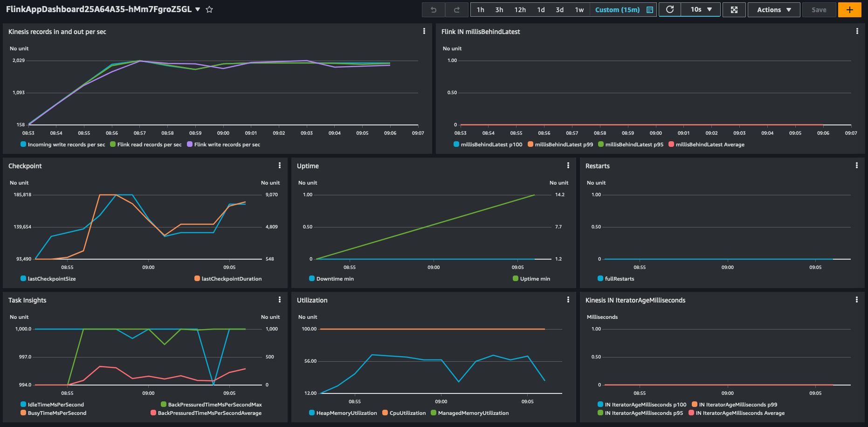The width and height of the screenshot is (868, 427).
Task: Open full screen mode icon
Action: point(734,9)
